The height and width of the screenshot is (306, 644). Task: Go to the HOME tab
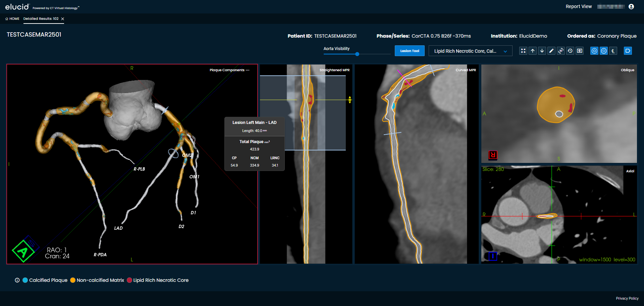pos(12,19)
